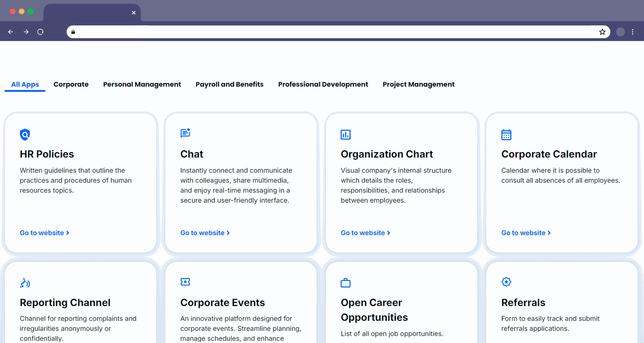
Task: Reload the page in the browser
Action: pyautogui.click(x=41, y=32)
